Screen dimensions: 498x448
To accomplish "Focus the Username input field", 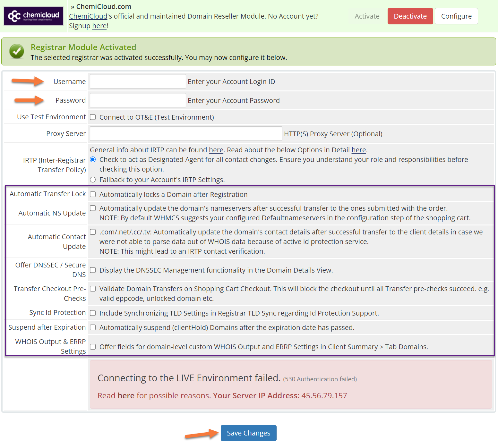I will [x=138, y=81].
